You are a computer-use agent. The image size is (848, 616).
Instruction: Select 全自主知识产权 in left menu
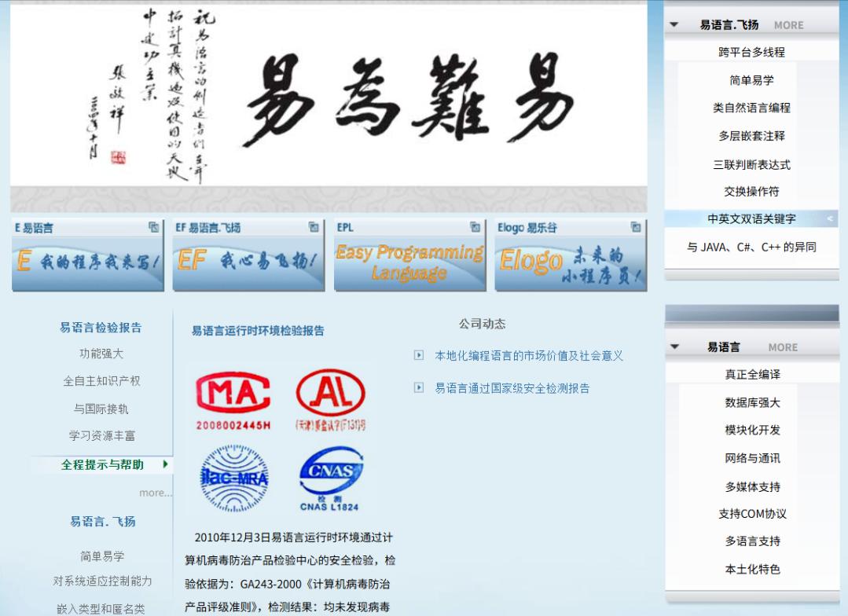(x=101, y=381)
